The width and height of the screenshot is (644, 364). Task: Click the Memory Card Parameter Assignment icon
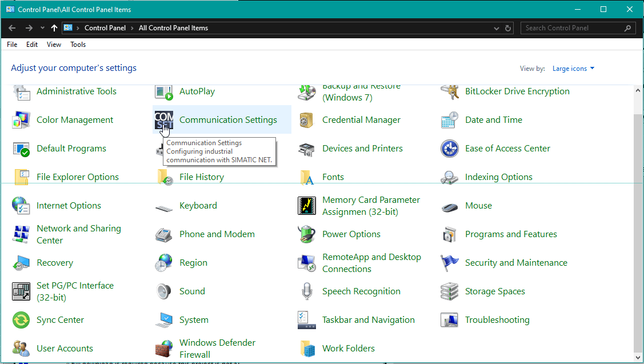point(306,206)
